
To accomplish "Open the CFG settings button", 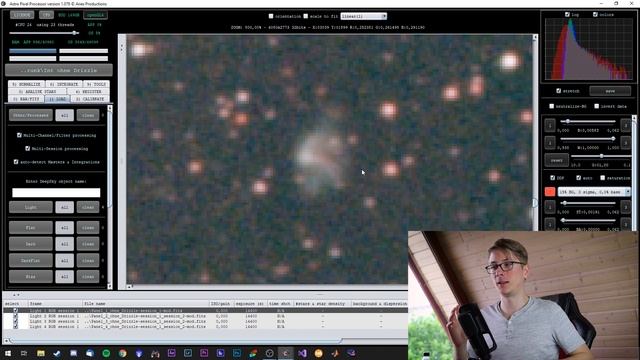I will (x=47, y=15).
